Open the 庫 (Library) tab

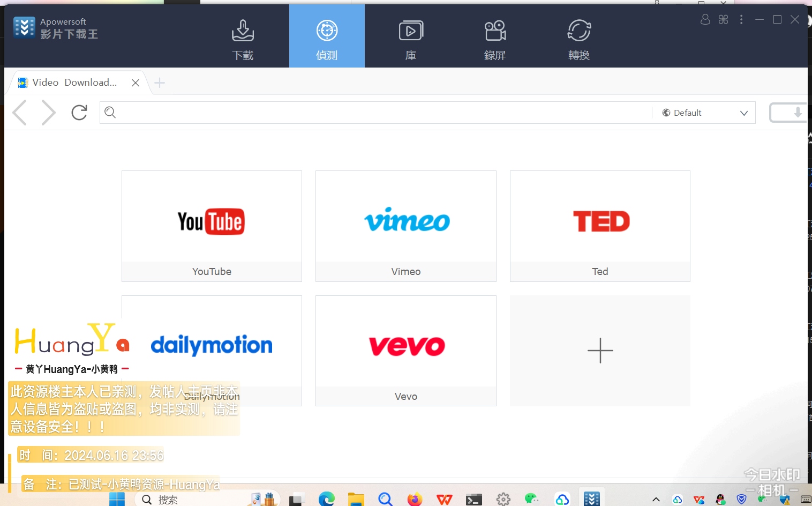(411, 40)
